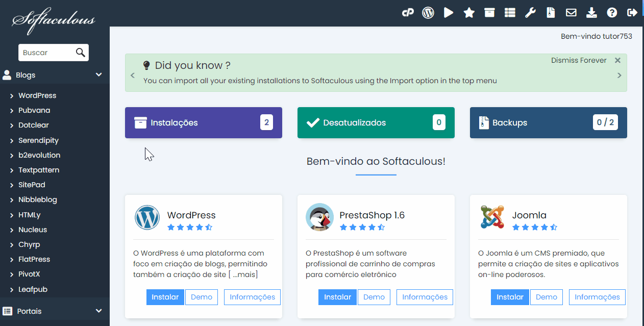Click the play-shaped demos icon in top bar
Image resolution: width=644 pixels, height=326 pixels.
449,13
